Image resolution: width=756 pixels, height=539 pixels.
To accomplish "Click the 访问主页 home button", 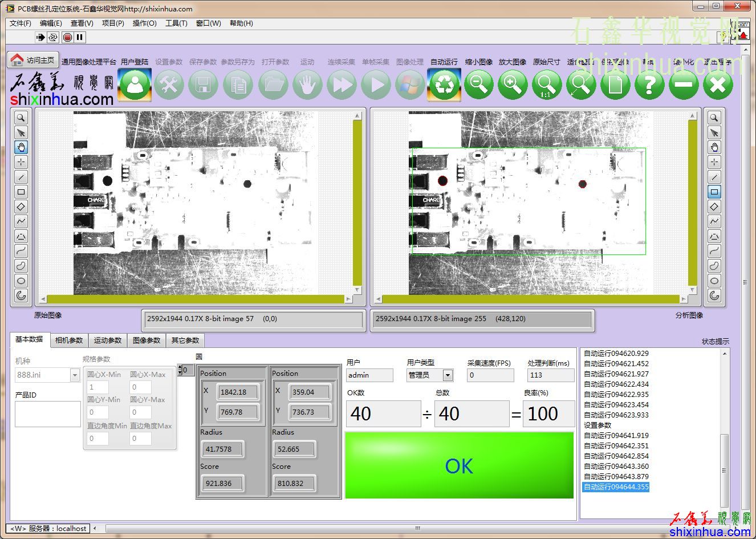I will click(33, 60).
